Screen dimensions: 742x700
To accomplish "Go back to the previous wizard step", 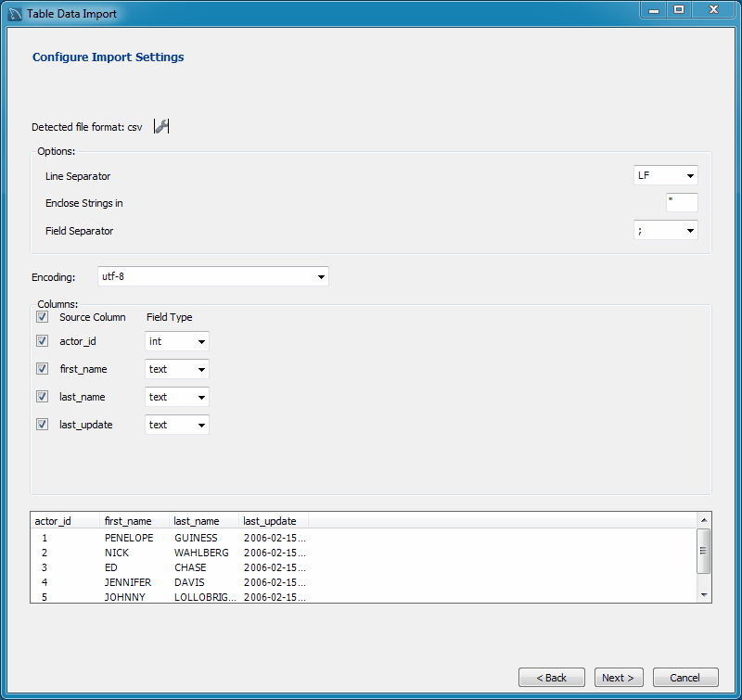I will point(552,677).
